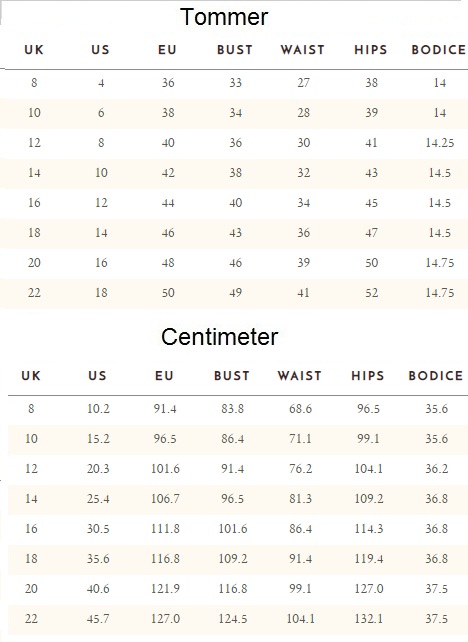Select EU value 111.8 in Centimeter table

click(x=165, y=529)
